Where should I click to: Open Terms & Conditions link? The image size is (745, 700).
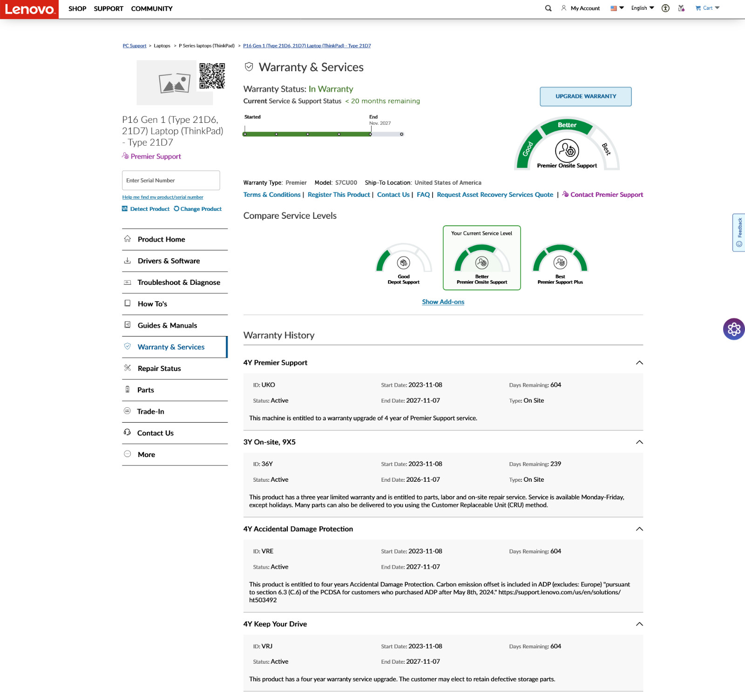click(x=272, y=195)
